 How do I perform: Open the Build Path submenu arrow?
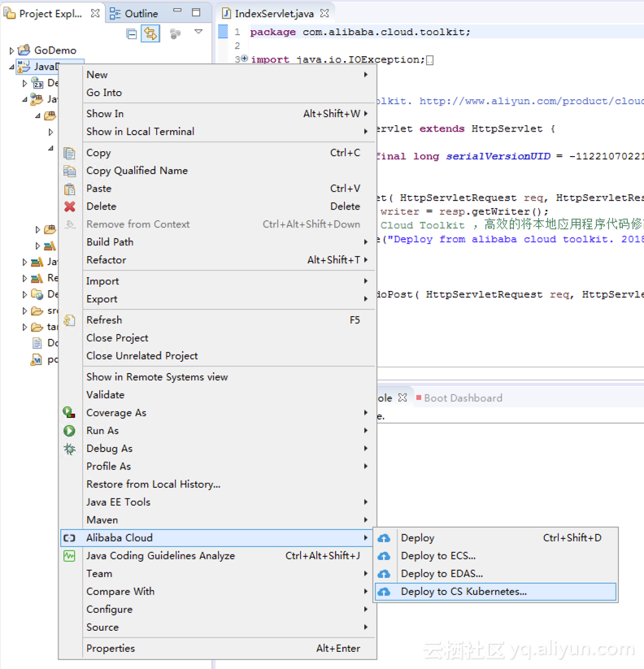(366, 242)
